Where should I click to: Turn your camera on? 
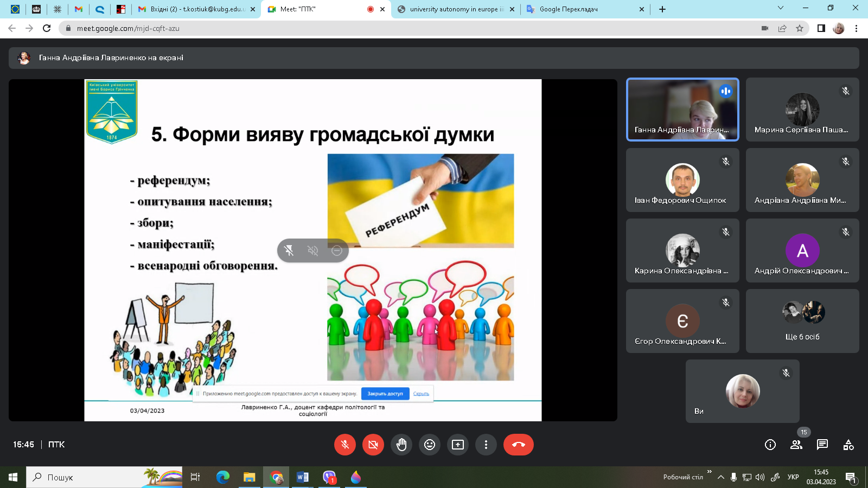373,444
